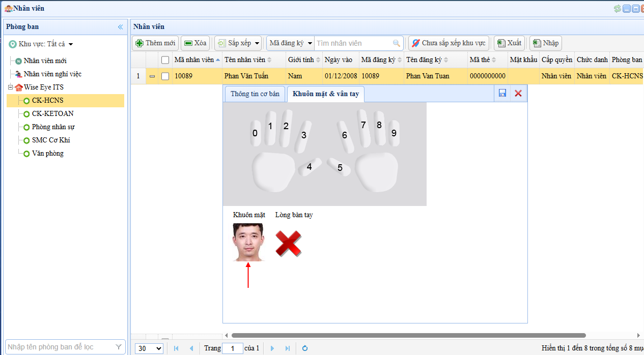This screenshot has height=355, width=644.
Task: Expand the Sắp xếp dropdown
Action: click(257, 43)
